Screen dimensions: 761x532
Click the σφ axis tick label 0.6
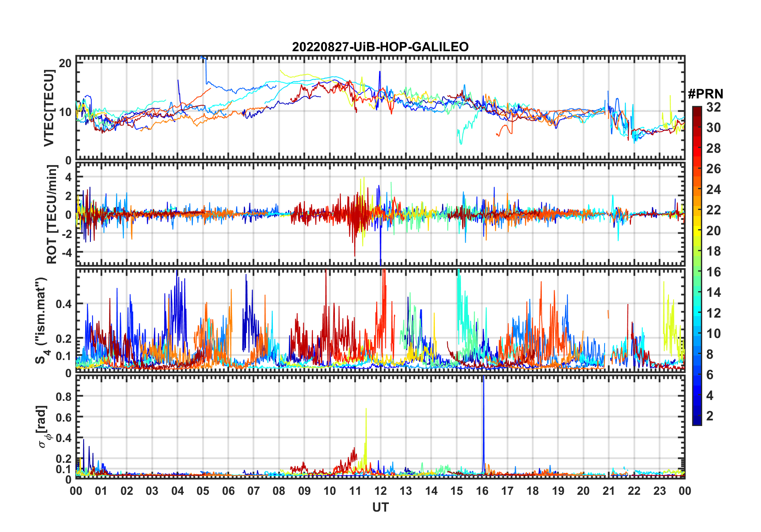tap(64, 417)
